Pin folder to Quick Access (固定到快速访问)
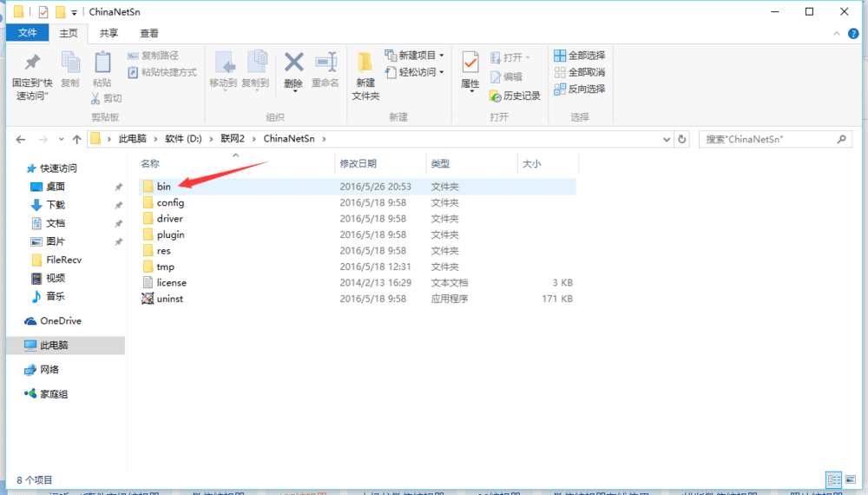Viewport: 868px width, 495px height. [32, 77]
